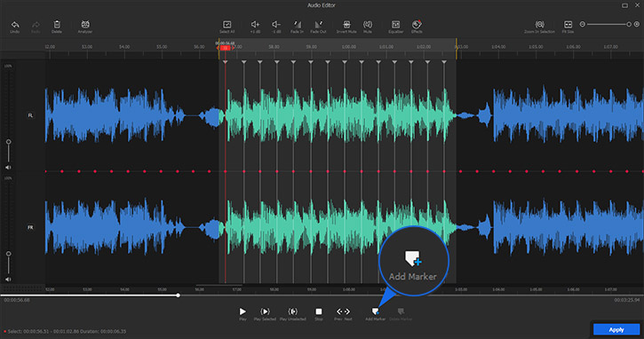Viewport: 644px width, 339px height.
Task: Click the Delete trash icon
Action: 57,25
